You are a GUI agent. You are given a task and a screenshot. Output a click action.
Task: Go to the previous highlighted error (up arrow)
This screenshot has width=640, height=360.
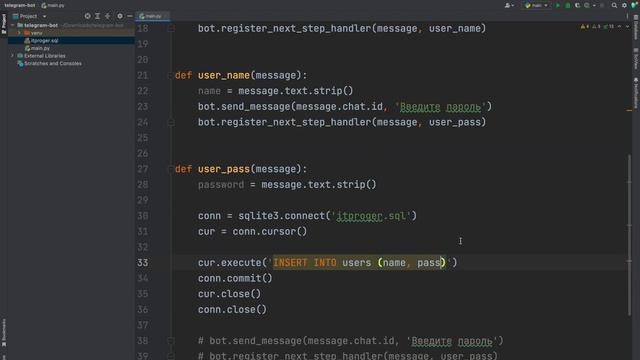(620, 27)
